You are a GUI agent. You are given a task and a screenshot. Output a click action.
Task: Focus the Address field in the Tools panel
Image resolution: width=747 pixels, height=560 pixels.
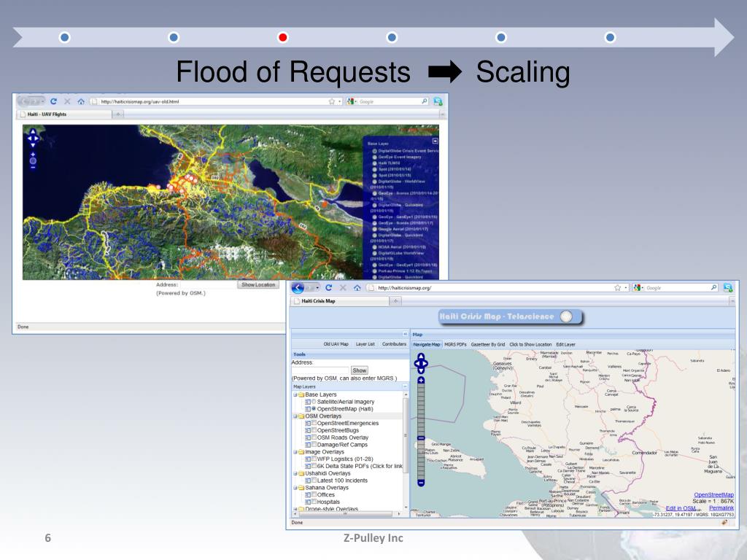tap(321, 370)
